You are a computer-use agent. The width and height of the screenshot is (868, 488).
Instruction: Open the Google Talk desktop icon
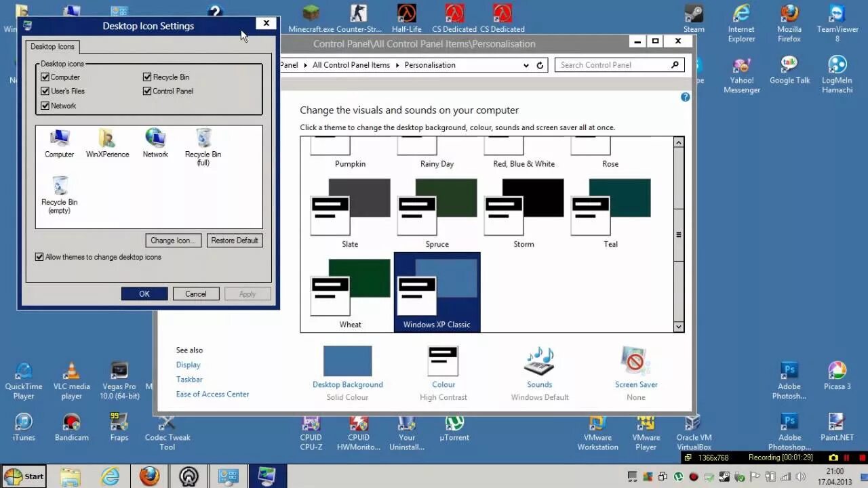click(789, 70)
